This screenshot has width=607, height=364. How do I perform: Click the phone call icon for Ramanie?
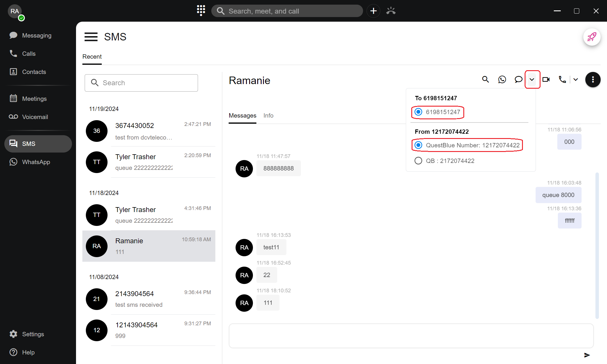[562, 79]
